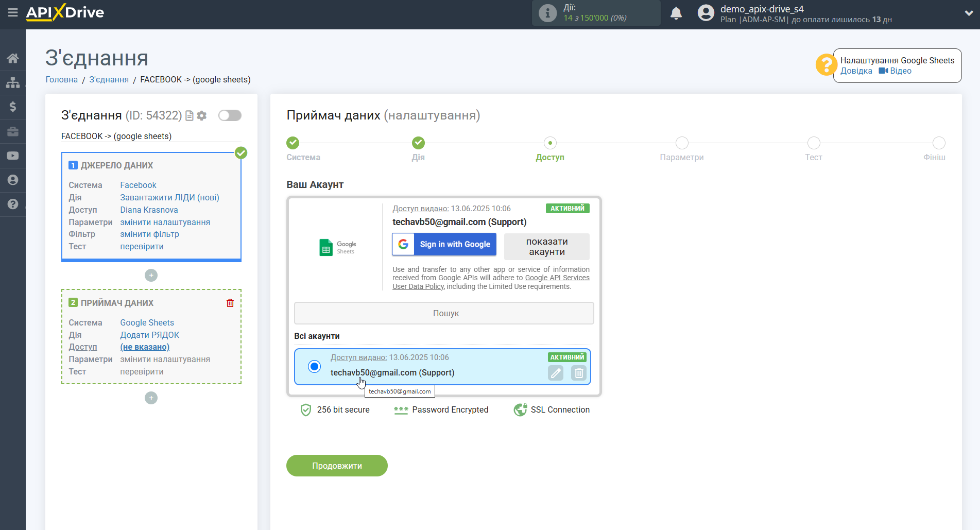
Task: Open the hamburger menu
Action: tap(13, 12)
